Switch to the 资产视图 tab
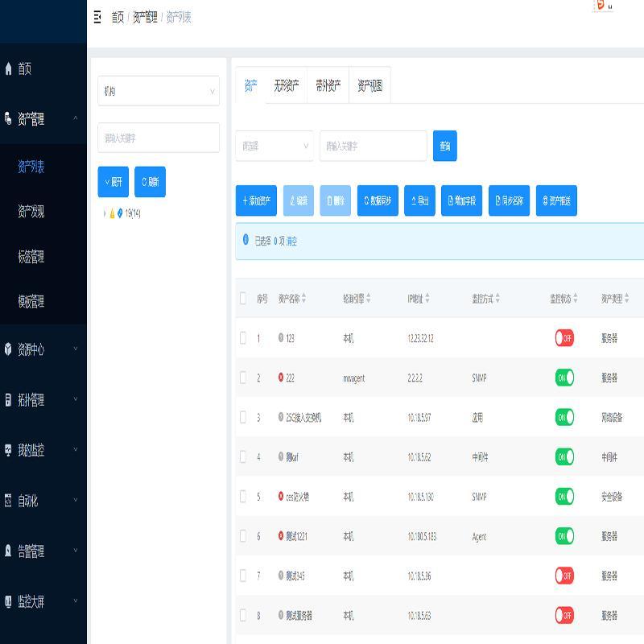 369,85
